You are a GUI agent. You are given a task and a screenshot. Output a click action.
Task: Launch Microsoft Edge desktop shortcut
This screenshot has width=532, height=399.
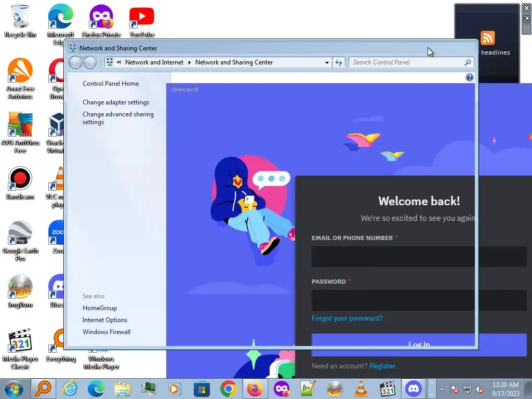tap(60, 24)
